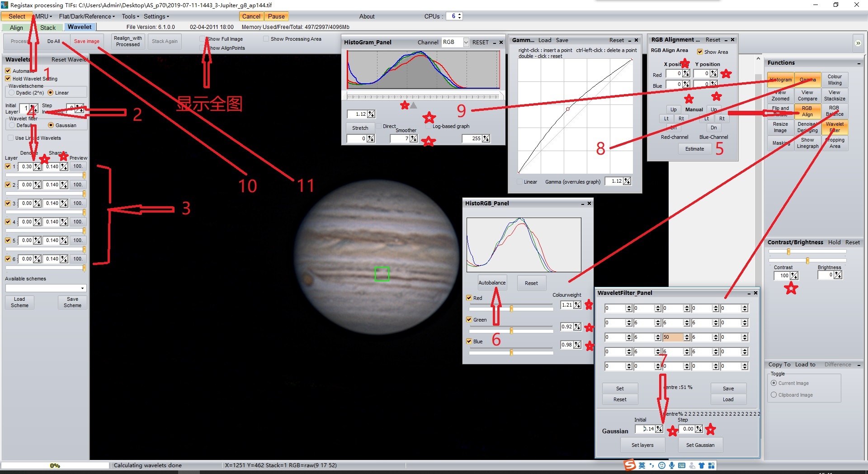Switch to the Wavelet tab
The width and height of the screenshot is (868, 474).
[x=80, y=27]
